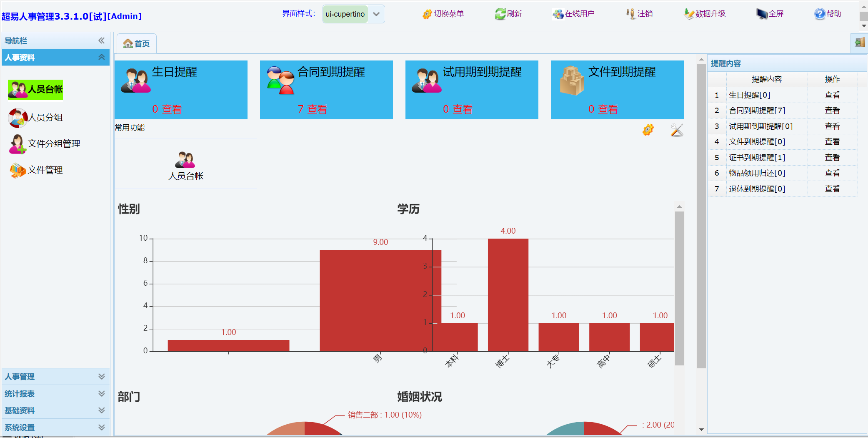
Task: Click 查看 under 合同到期提醒 tile
Action: [x=317, y=109]
